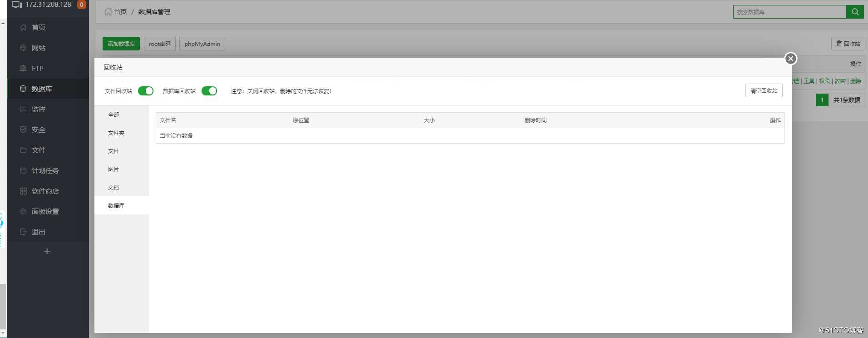This screenshot has width=868, height=338.
Task: Click the 权限 link in database row
Action: pyautogui.click(x=824, y=81)
